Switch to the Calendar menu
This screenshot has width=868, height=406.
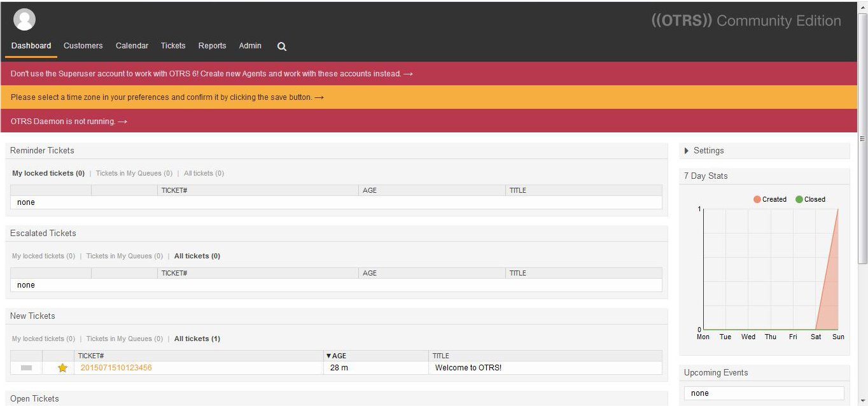pyautogui.click(x=132, y=46)
